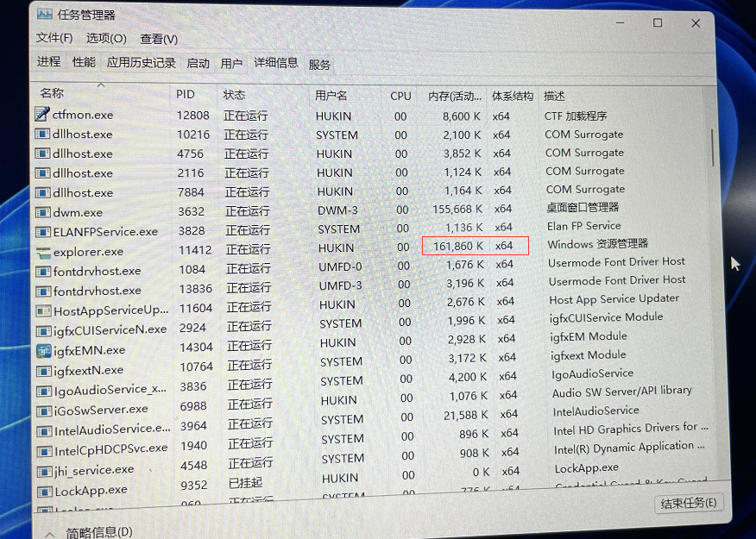Sort by the CPU column header
The image size is (756, 539).
[x=400, y=96]
